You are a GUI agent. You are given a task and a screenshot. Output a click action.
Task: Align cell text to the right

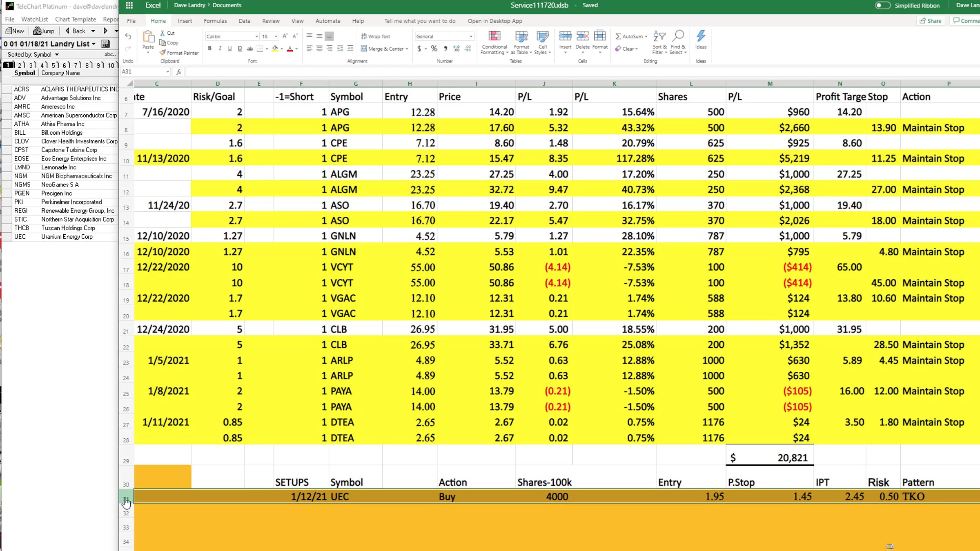point(329,49)
